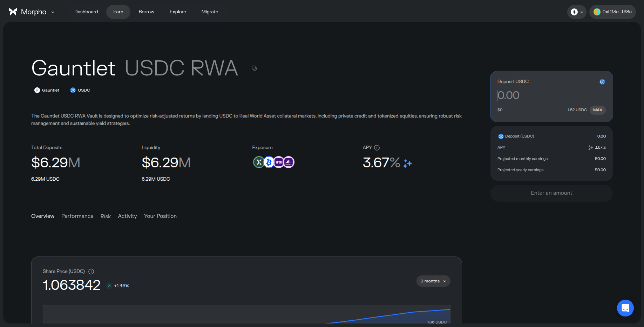Click the Deposit USDC heading

[x=513, y=81]
